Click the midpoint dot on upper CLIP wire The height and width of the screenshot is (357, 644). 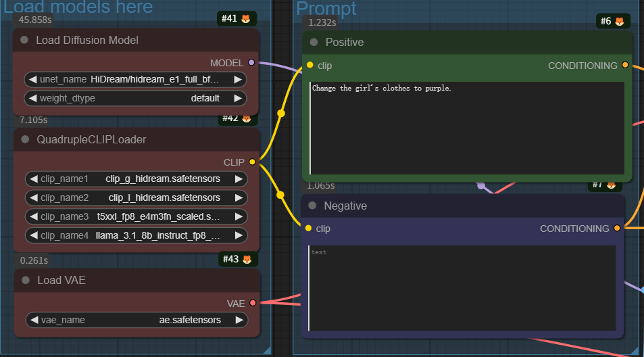(x=281, y=113)
